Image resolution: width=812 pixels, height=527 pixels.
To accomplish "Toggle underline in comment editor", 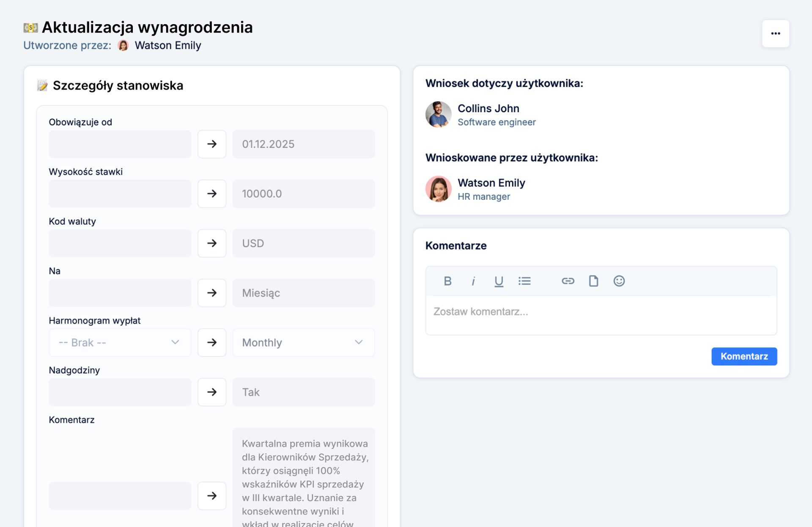I will pos(499,281).
